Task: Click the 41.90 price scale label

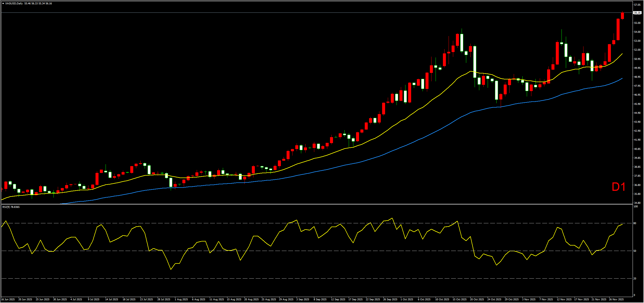Action: (x=637, y=140)
